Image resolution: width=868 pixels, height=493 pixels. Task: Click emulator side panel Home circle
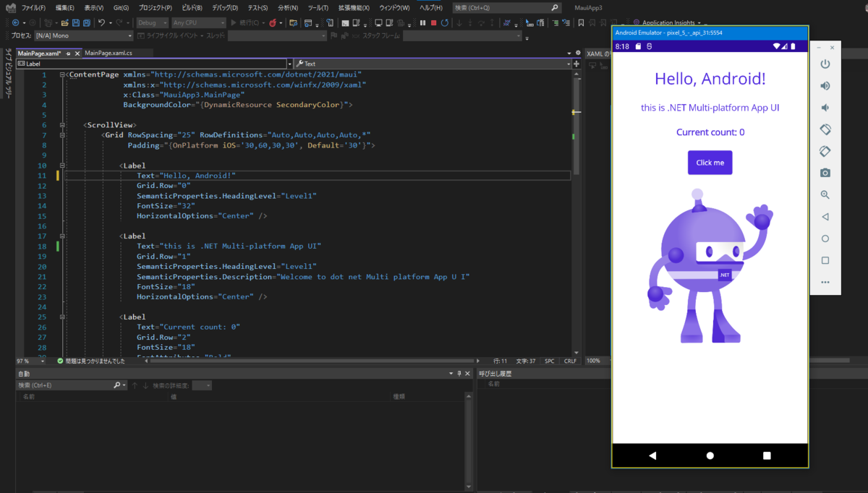pyautogui.click(x=825, y=239)
